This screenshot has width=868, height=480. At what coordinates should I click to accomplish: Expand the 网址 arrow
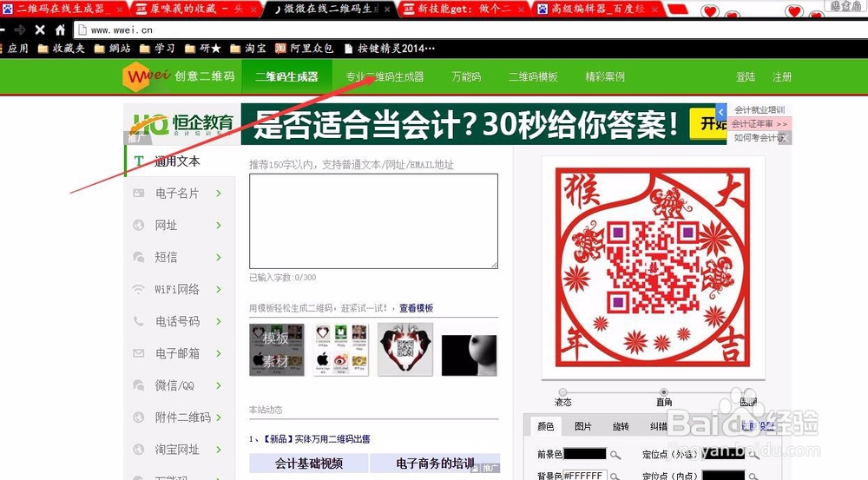(x=219, y=226)
